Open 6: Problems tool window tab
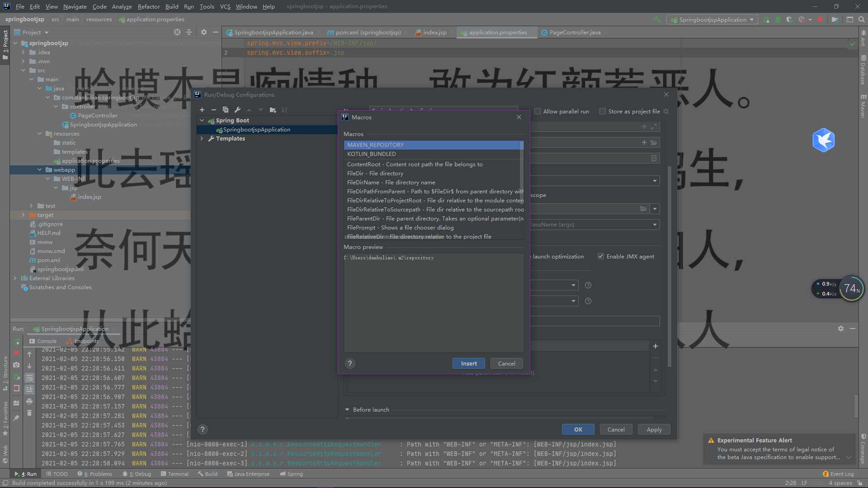The image size is (868, 488). (x=94, y=474)
